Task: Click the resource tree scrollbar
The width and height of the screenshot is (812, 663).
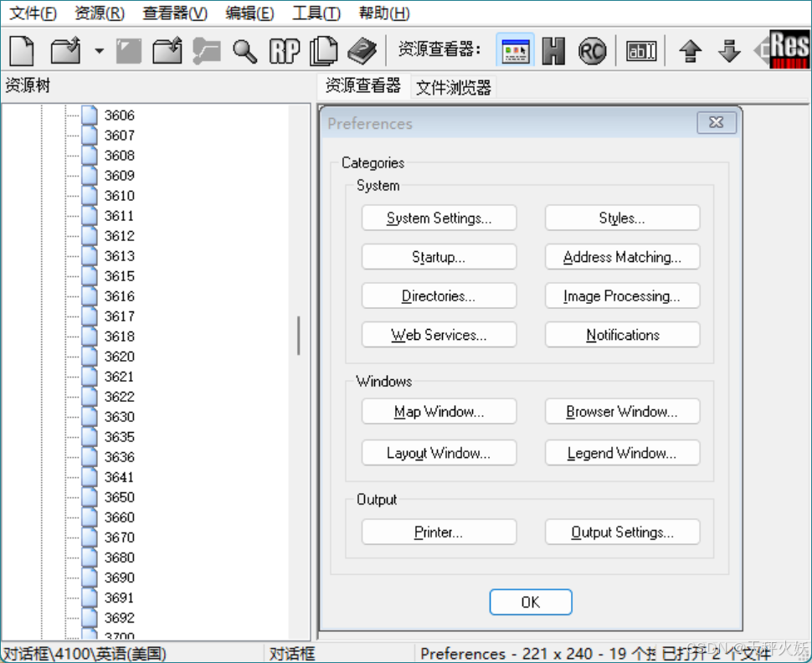Action: [299, 335]
